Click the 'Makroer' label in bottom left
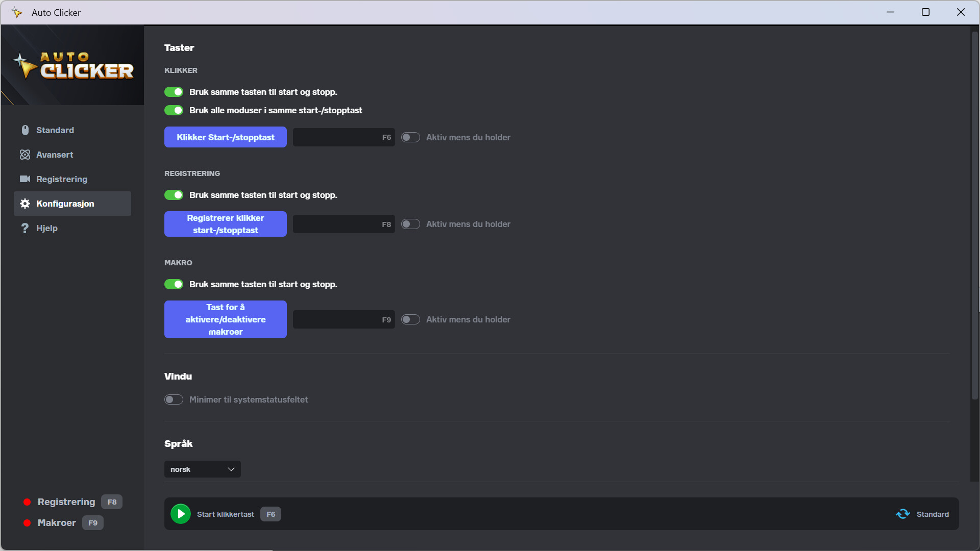The height and width of the screenshot is (551, 980). [57, 523]
